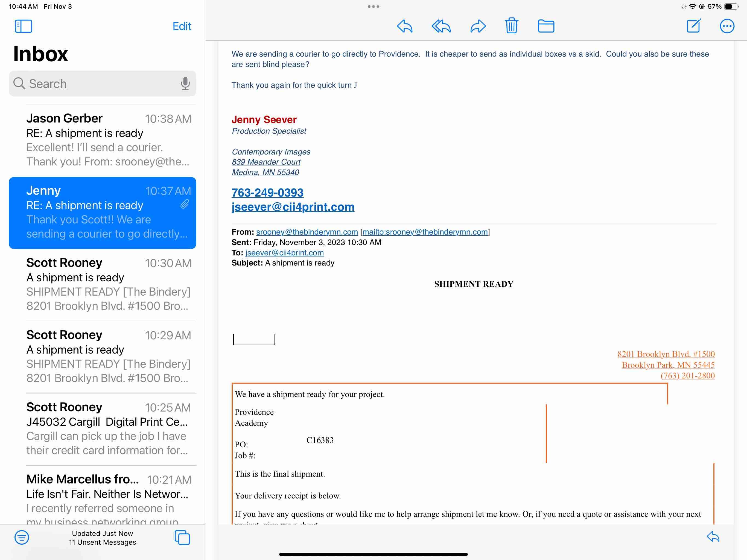Viewport: 747px width, 560px height.
Task: Tap the three-dot multitasking control at top
Action: point(373,6)
